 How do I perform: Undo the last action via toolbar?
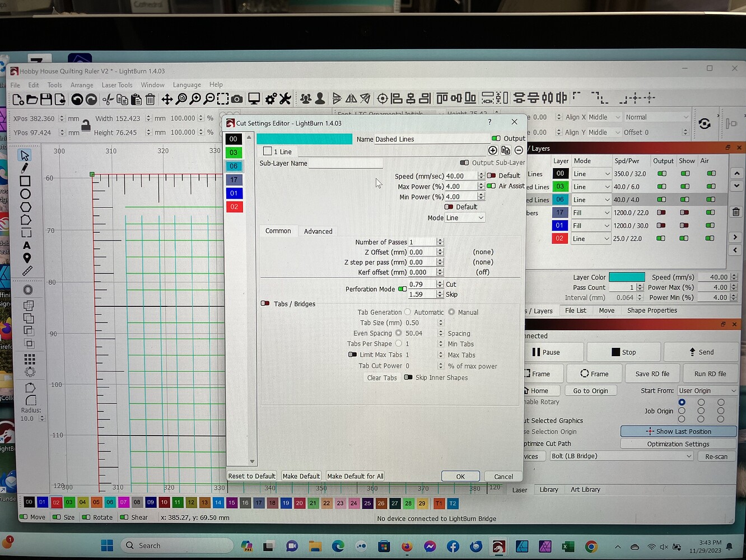point(77,98)
